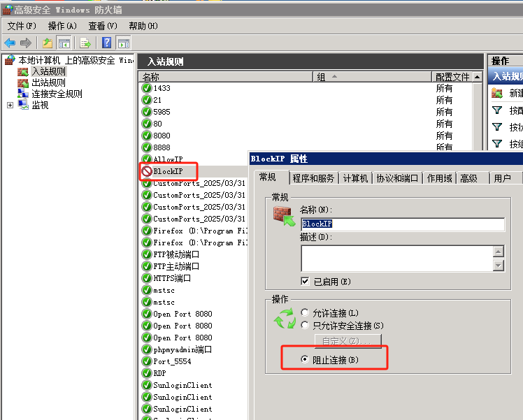Select 入站规则 in the left tree
The height and width of the screenshot is (420, 523).
48,71
